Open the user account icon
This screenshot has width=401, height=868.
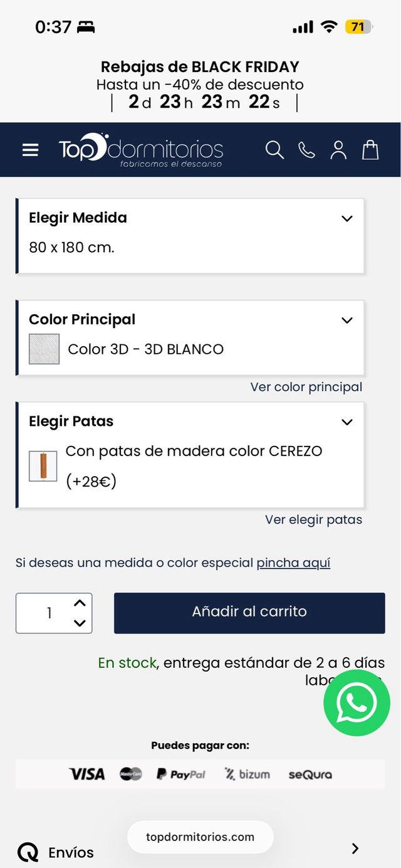pyautogui.click(x=338, y=150)
